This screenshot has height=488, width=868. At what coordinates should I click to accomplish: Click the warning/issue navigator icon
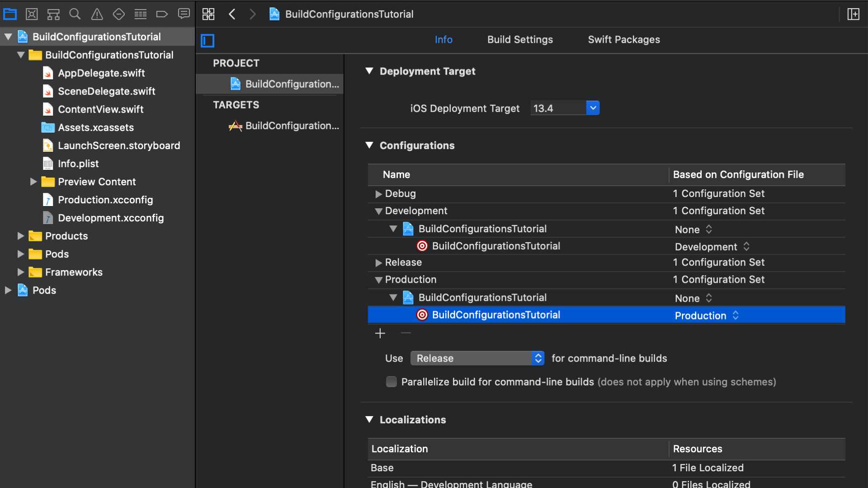[x=97, y=14]
